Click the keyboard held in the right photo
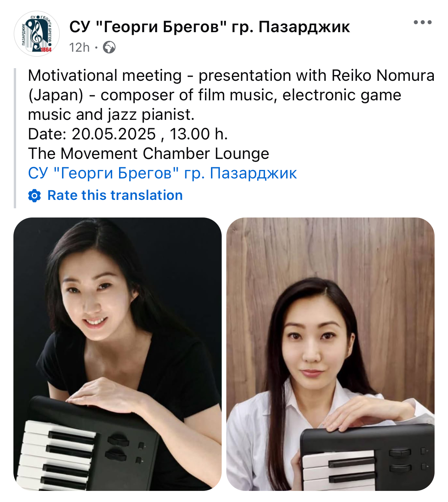Image resolution: width=448 pixels, height=502 pixels. [367, 458]
